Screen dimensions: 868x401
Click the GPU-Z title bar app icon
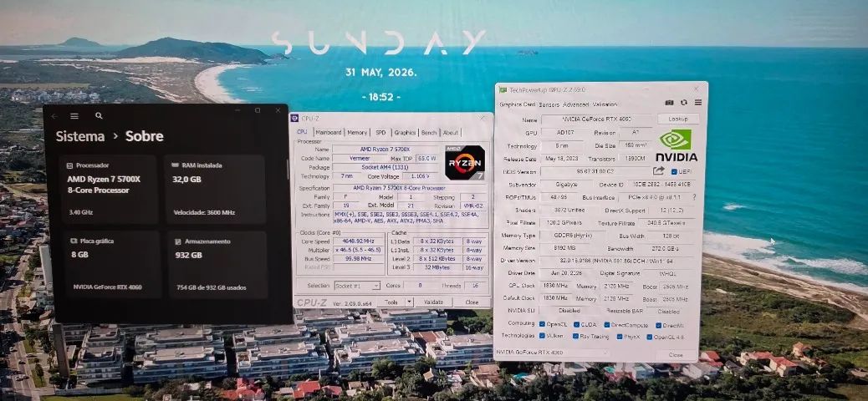[503, 89]
